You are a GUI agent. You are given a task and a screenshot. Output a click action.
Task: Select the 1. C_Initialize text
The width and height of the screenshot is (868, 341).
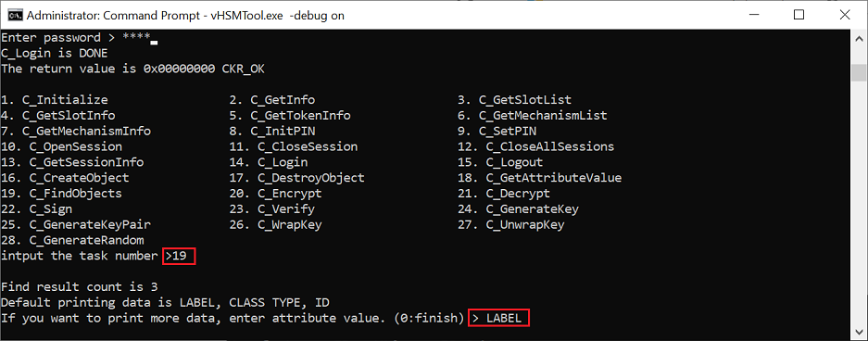55,100
